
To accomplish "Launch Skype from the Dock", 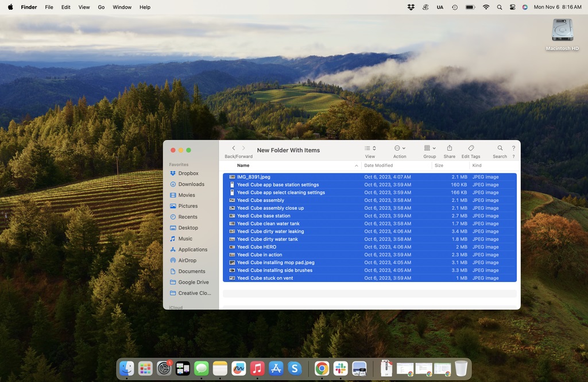I will coord(294,369).
